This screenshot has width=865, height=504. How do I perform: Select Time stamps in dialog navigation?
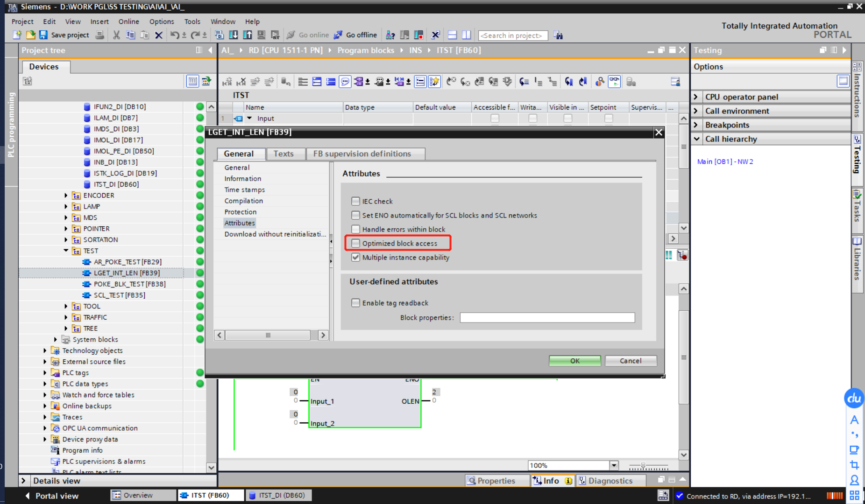(244, 189)
